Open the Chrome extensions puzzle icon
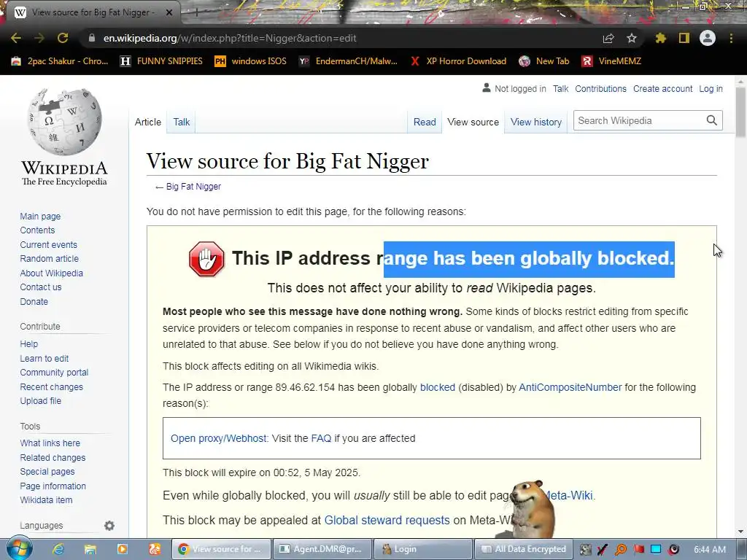Screen dimensions: 747x560 click(661, 38)
